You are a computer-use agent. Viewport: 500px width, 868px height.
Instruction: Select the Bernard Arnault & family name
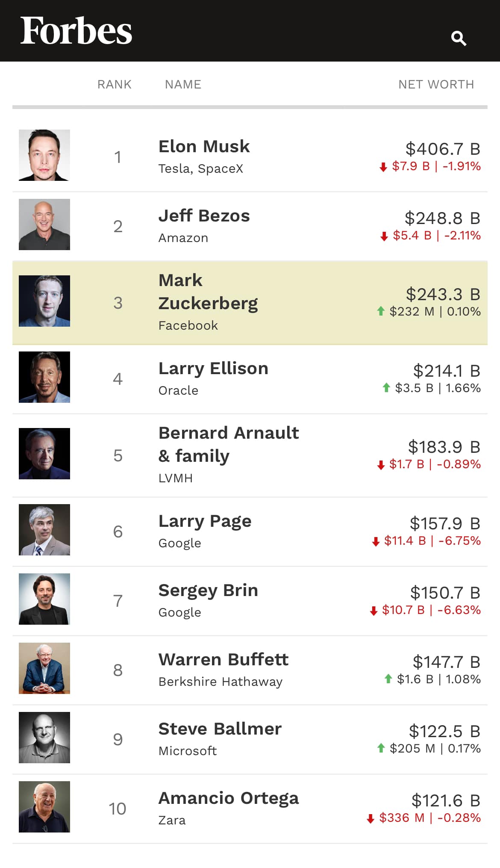(229, 444)
